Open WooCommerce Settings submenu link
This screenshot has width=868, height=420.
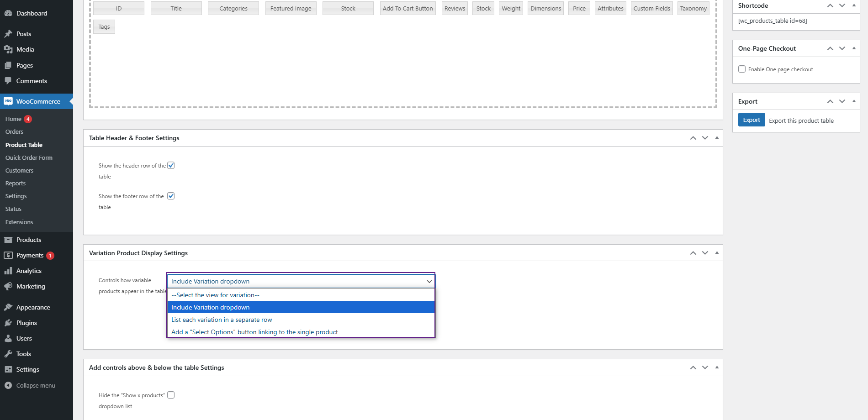[x=16, y=196]
